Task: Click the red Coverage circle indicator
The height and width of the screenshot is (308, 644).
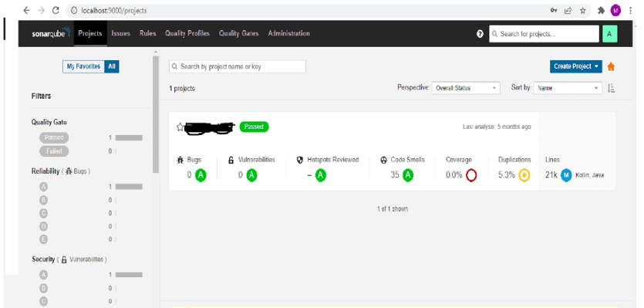Action: pos(471,175)
